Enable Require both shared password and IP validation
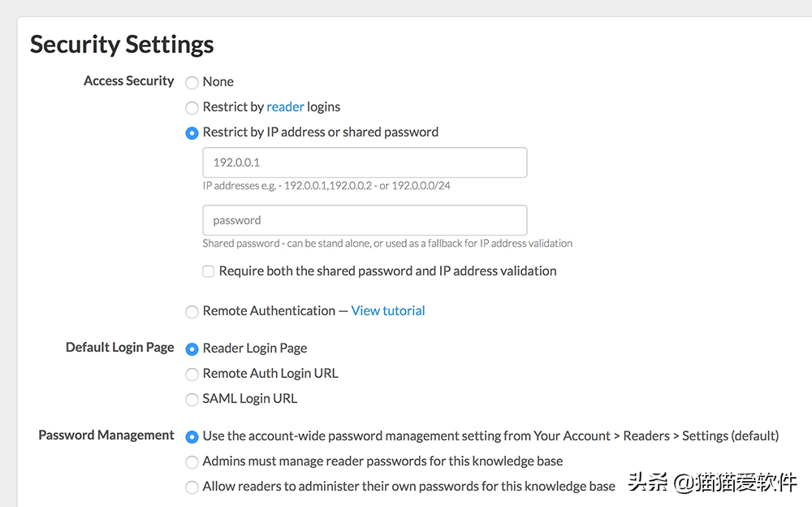Image resolution: width=812 pixels, height=507 pixels. [208, 271]
